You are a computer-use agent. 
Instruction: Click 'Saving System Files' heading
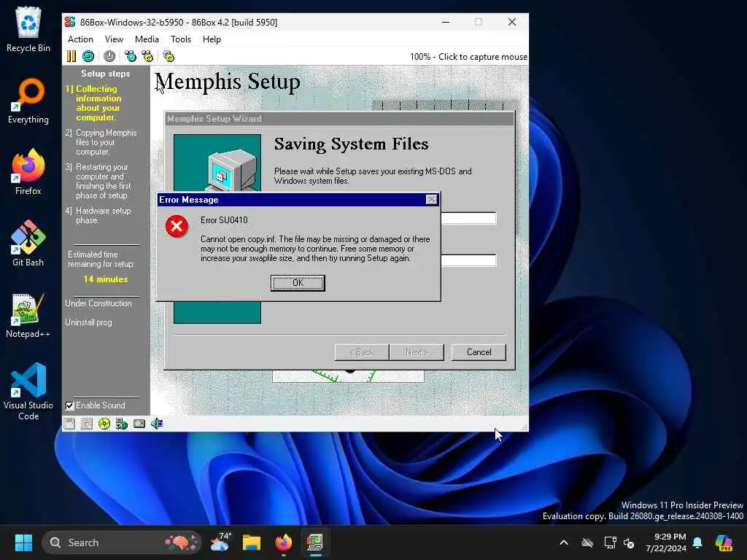[351, 144]
